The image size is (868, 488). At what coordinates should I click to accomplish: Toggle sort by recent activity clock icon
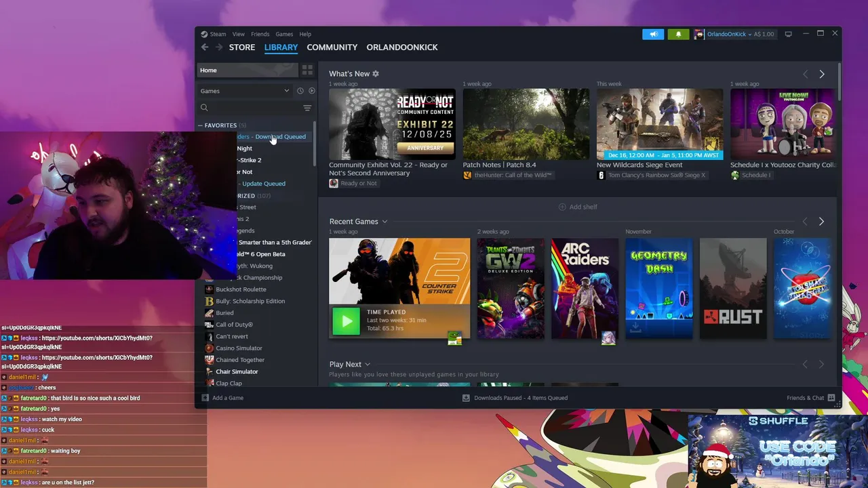300,91
